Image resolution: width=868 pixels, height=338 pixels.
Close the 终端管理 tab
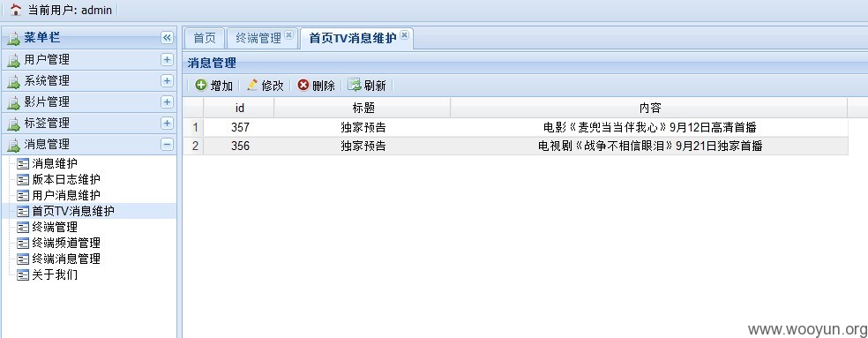pos(289,35)
